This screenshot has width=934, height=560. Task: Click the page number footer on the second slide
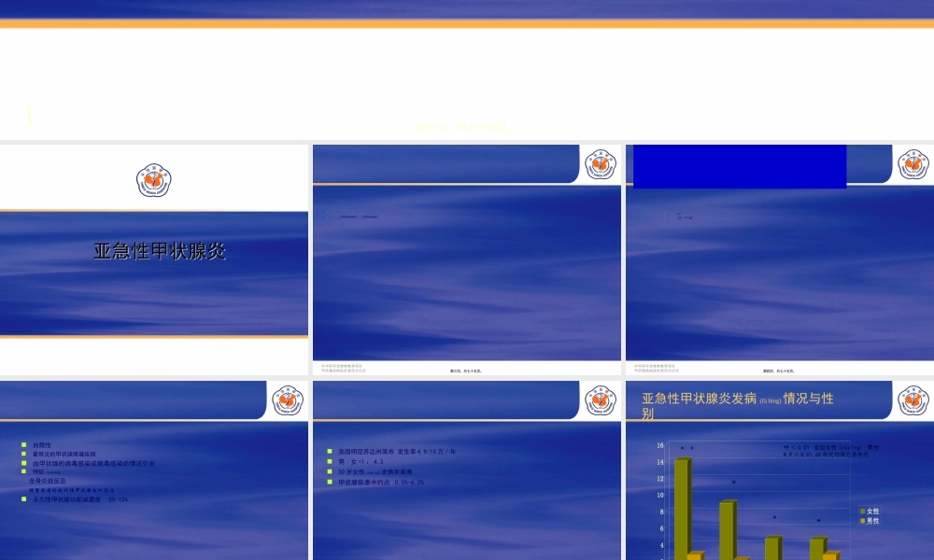(x=465, y=371)
